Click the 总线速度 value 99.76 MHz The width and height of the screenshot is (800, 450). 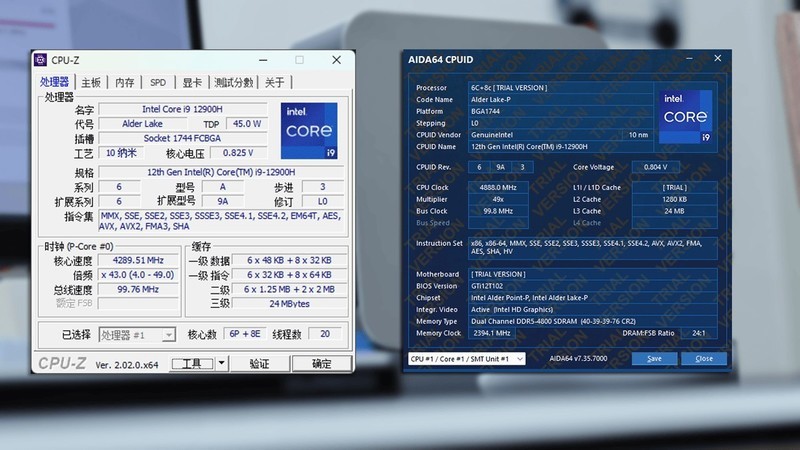tap(138, 289)
